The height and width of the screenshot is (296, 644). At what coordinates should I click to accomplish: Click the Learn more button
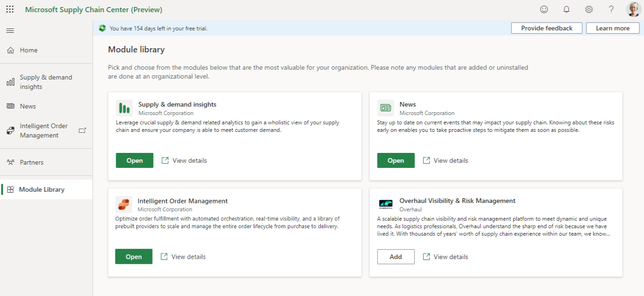click(x=613, y=28)
